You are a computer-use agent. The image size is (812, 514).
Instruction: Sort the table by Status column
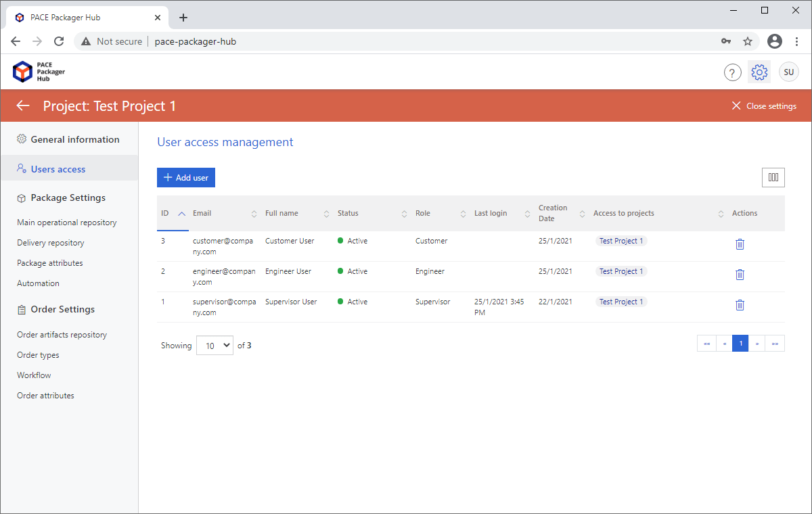372,213
